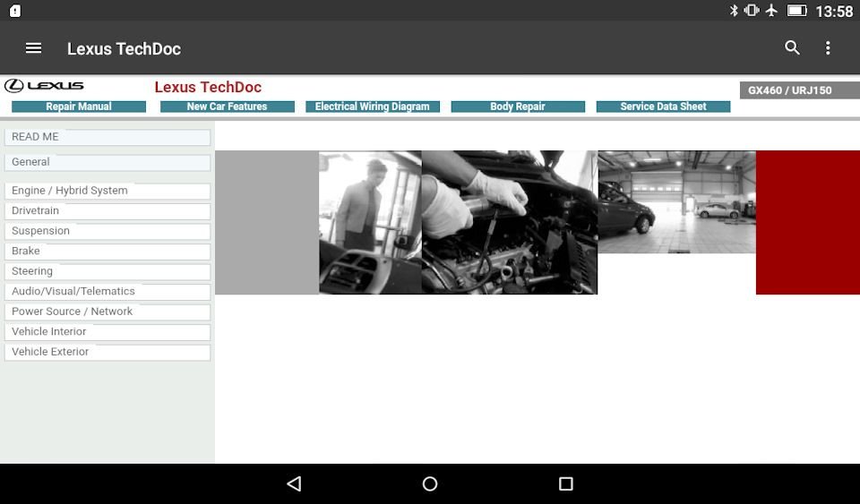
Task: Tap the notification alert icon in status bar
Action: tap(15, 11)
